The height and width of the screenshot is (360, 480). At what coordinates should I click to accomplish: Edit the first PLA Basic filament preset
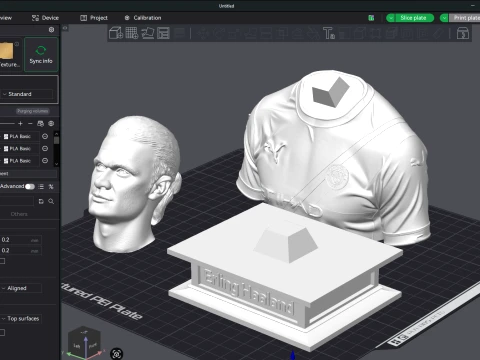pos(45,136)
